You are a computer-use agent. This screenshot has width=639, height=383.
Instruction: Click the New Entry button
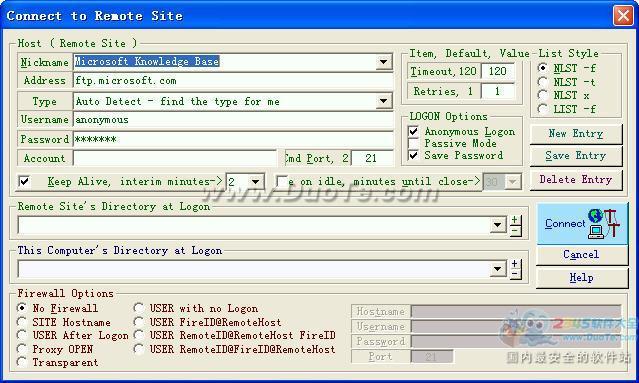pyautogui.click(x=576, y=134)
